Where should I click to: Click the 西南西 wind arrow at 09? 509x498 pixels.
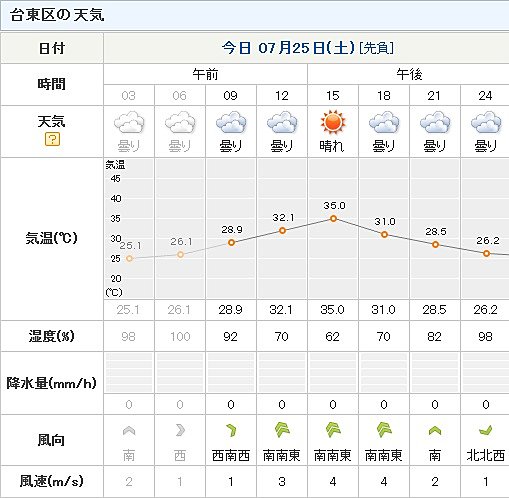click(x=231, y=430)
